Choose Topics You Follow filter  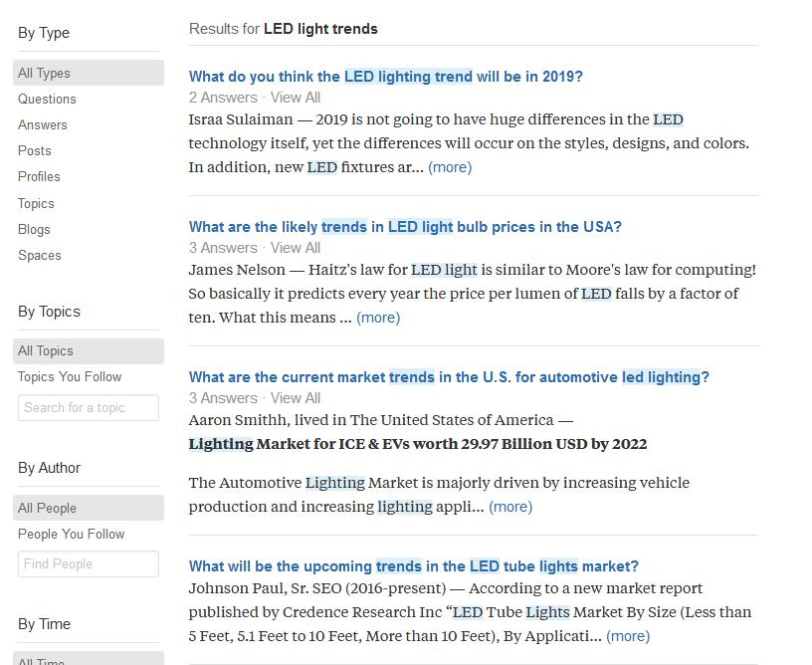coord(70,377)
